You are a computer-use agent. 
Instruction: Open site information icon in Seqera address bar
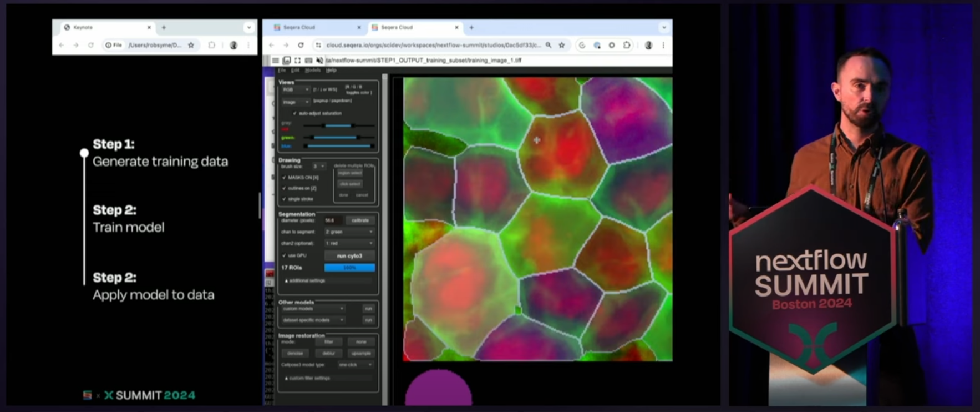[318, 45]
